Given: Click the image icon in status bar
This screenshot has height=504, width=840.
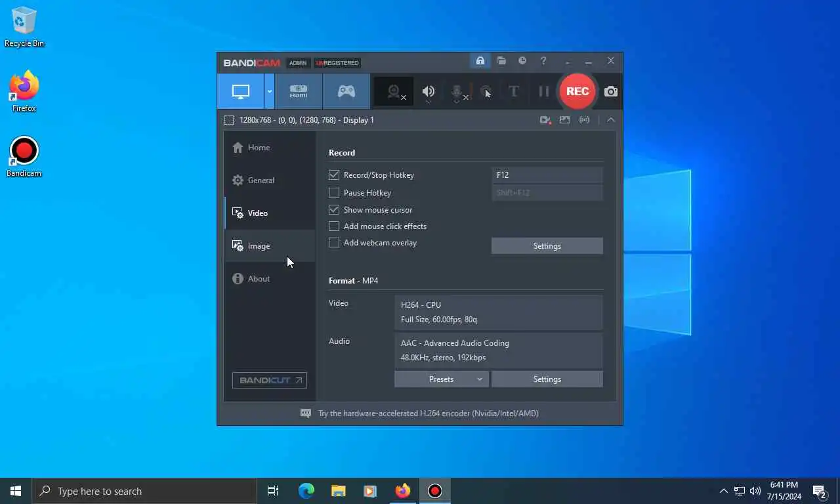Looking at the screenshot, I should tap(564, 120).
